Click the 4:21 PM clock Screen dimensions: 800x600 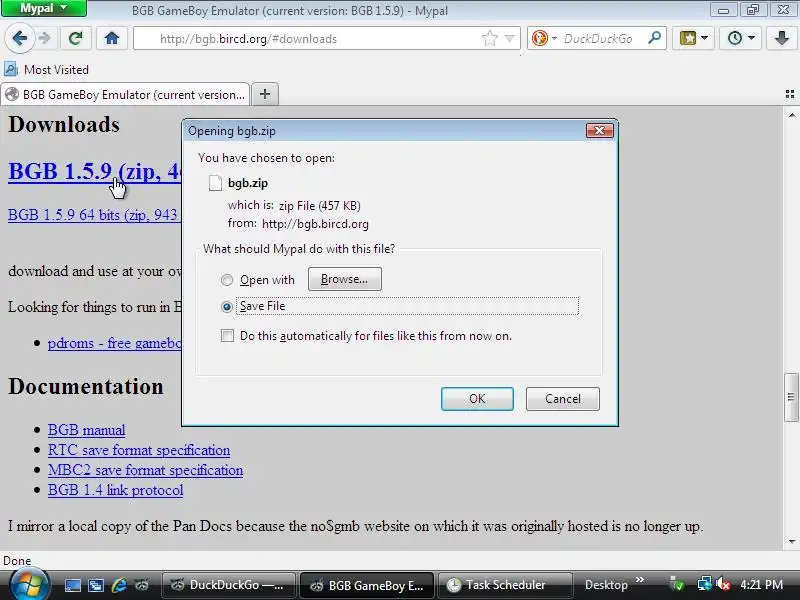click(762, 585)
